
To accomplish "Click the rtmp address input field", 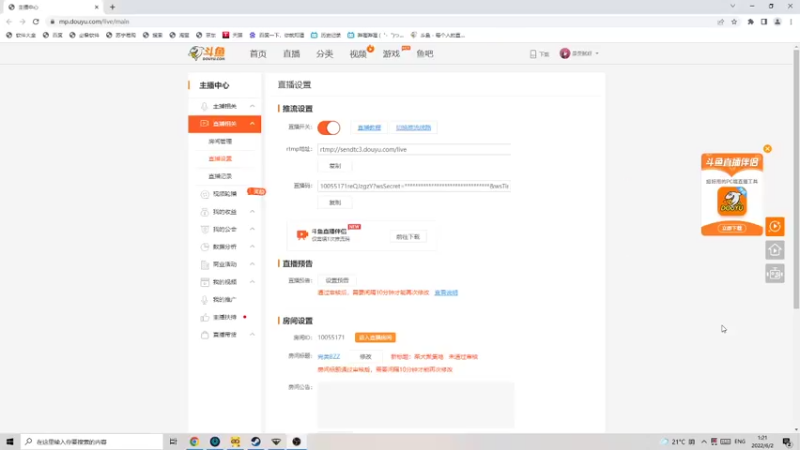I will (x=414, y=149).
